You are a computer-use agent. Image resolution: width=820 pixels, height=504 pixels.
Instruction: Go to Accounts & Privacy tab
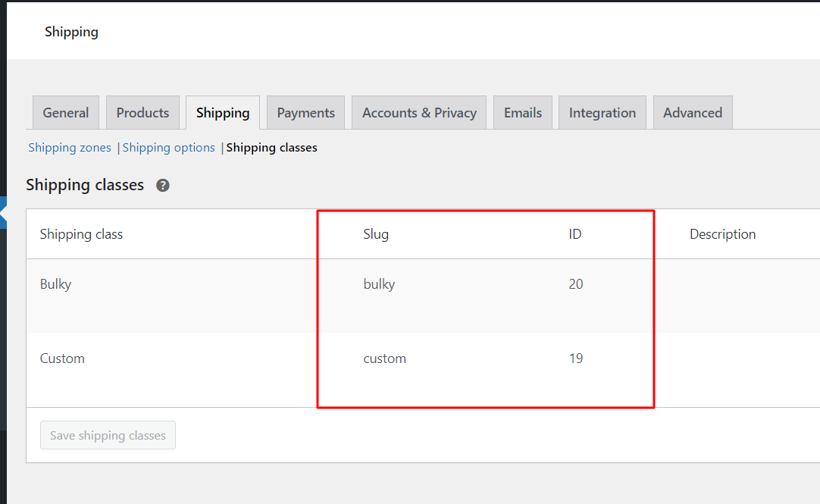[x=419, y=112]
